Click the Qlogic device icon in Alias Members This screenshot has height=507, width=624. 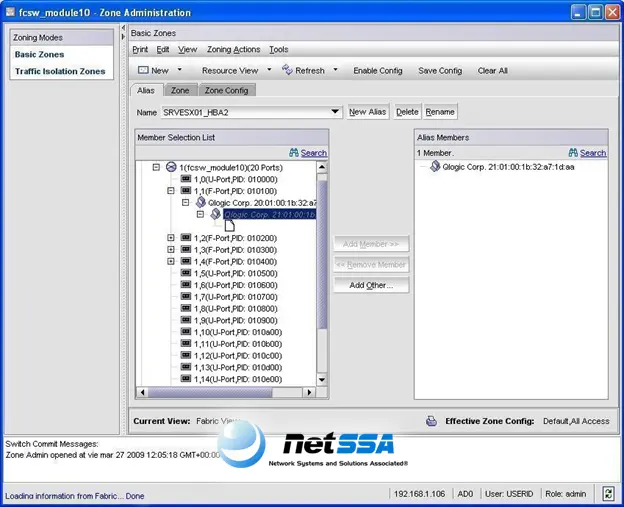tap(435, 166)
